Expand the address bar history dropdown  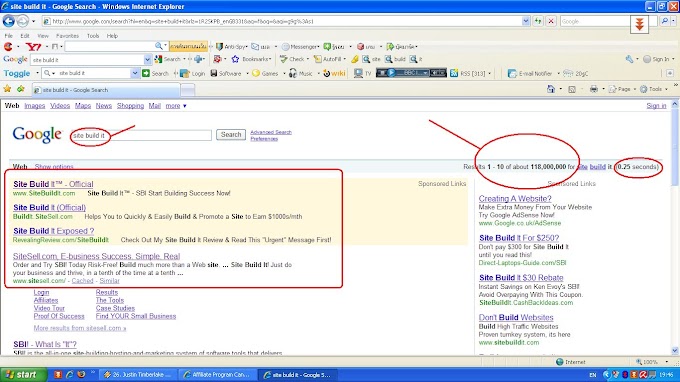(526, 21)
